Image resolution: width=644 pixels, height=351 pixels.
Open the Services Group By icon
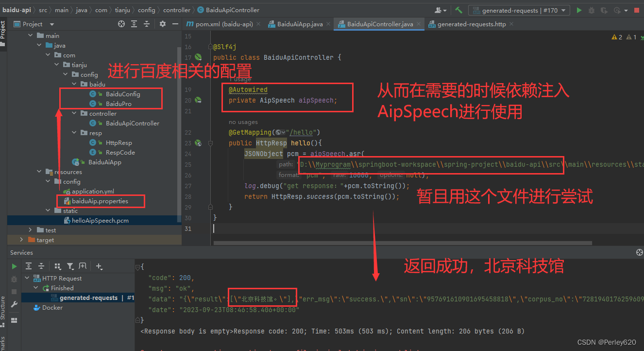tap(57, 266)
